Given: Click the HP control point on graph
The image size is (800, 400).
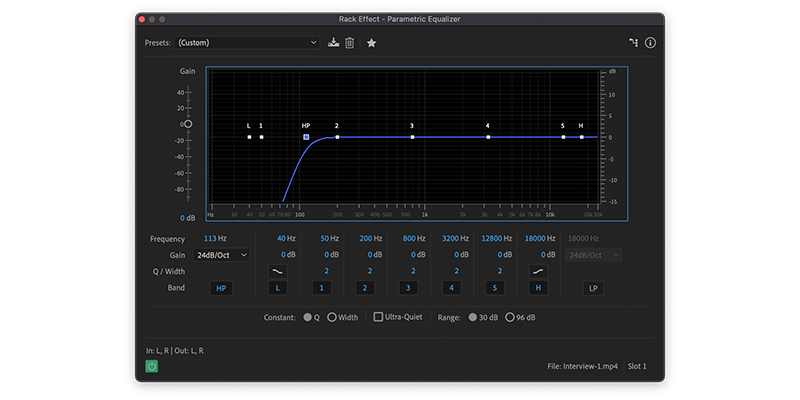Looking at the screenshot, I should (306, 137).
